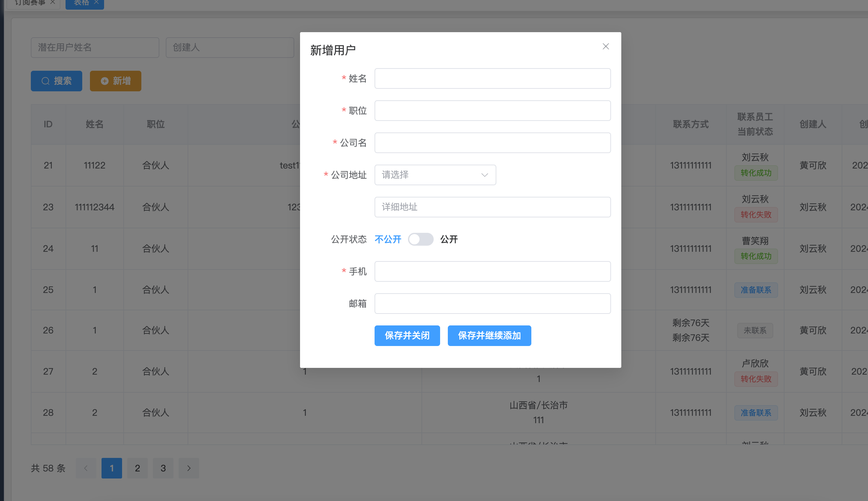Close the 表格 tab via its X icon
The image size is (868, 501).
click(97, 2)
